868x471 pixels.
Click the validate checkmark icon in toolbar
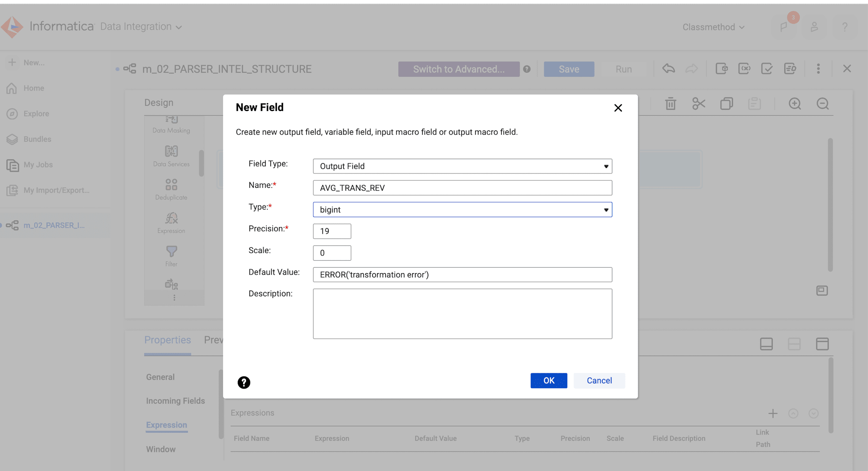click(767, 69)
